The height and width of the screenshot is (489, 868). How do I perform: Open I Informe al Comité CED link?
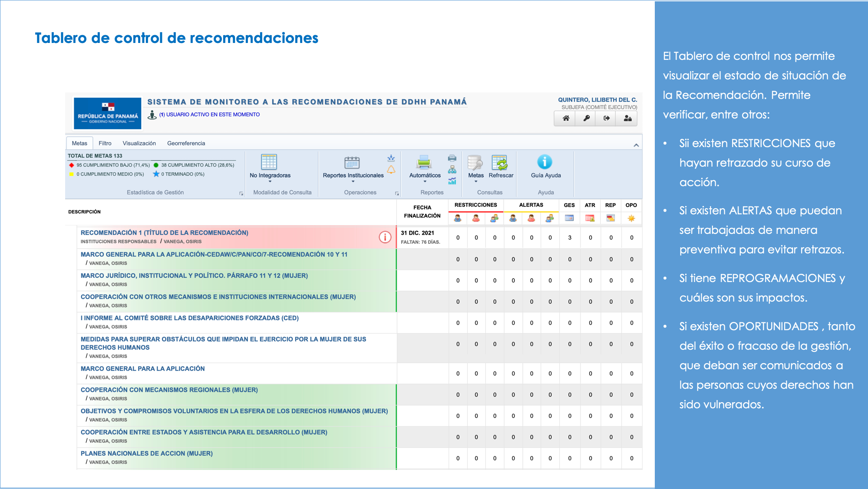[x=190, y=318]
